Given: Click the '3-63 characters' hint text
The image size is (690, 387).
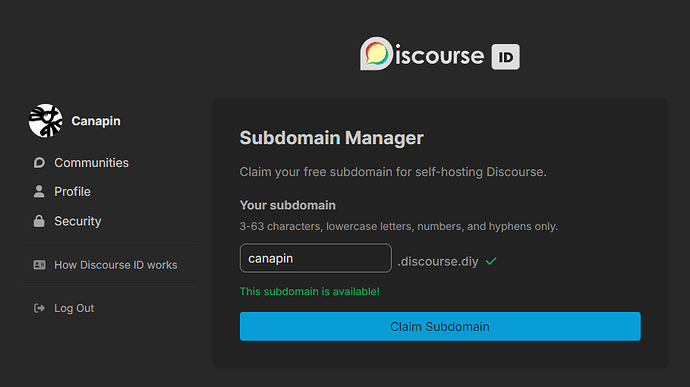Looking at the screenshot, I should (399, 226).
